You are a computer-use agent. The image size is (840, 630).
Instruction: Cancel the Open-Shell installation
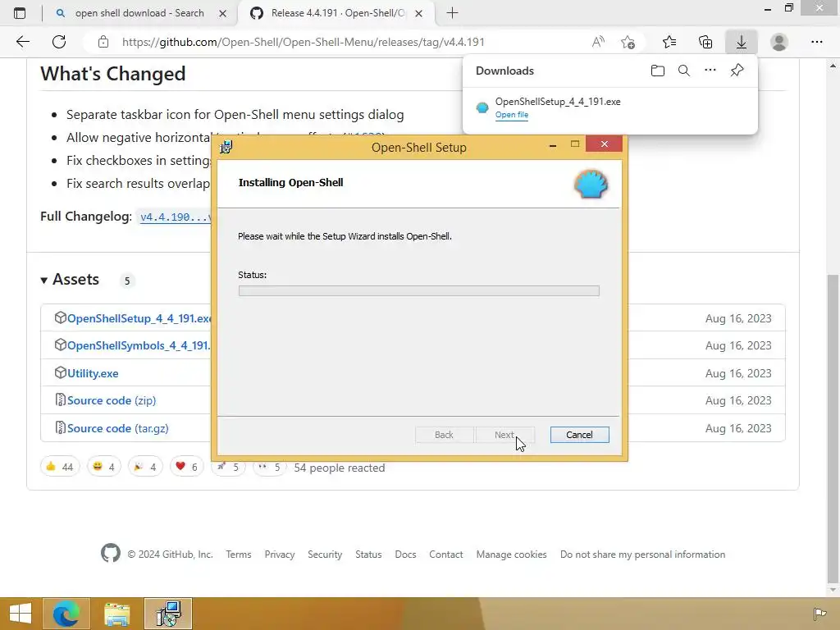tap(579, 435)
